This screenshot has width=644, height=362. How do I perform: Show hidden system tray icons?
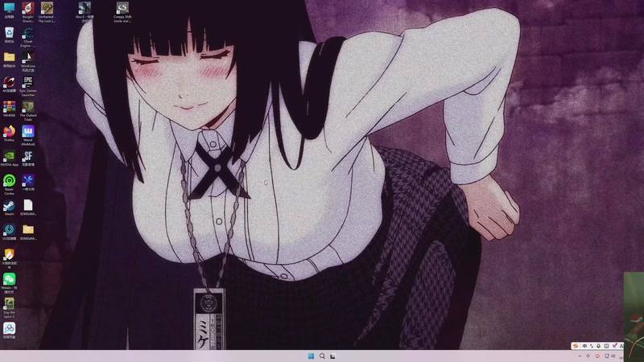click(580, 356)
